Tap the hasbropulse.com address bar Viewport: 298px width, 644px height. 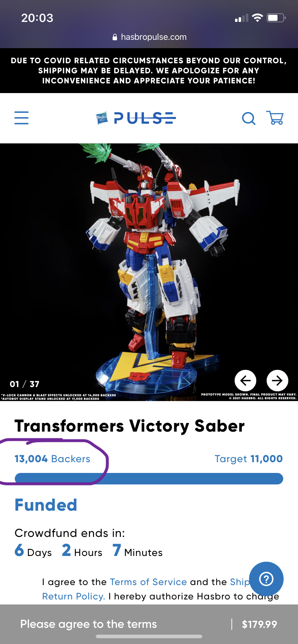tap(149, 37)
